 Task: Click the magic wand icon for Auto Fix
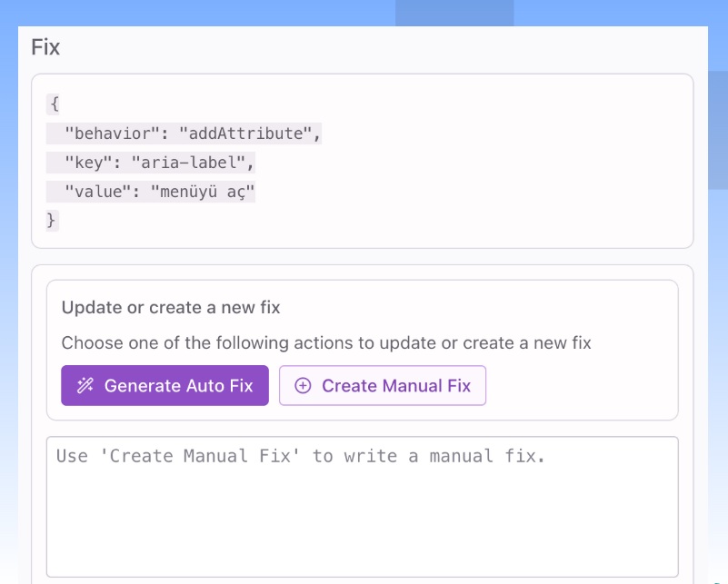coord(85,386)
